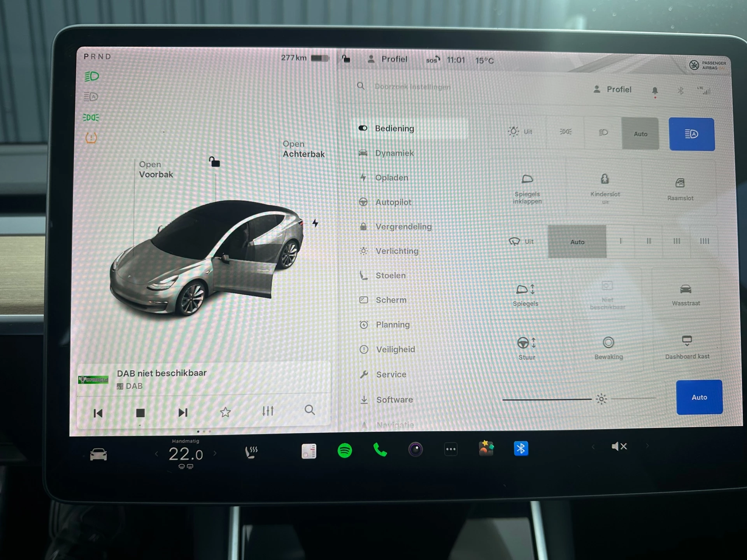
Task: Enable the Kinderslot child lock
Action: point(605,187)
